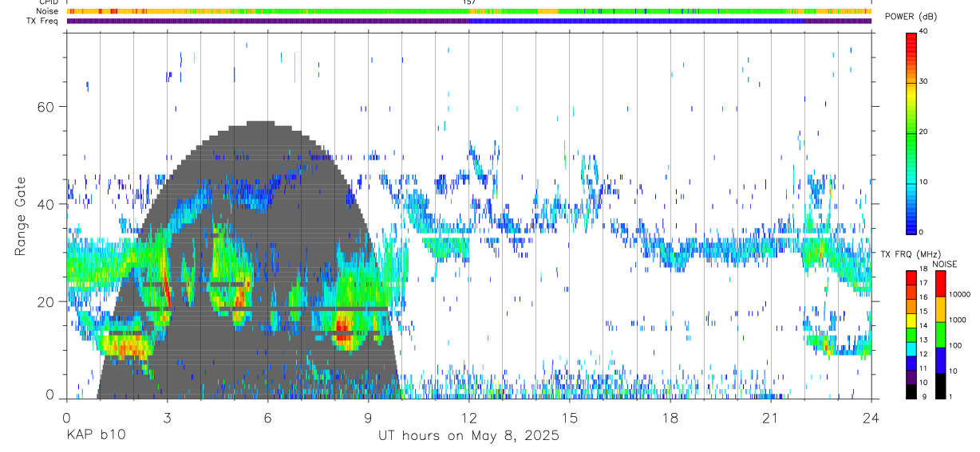Click the 40 tick on Range Gate axis
The width and height of the screenshot is (980, 452).
coord(46,204)
